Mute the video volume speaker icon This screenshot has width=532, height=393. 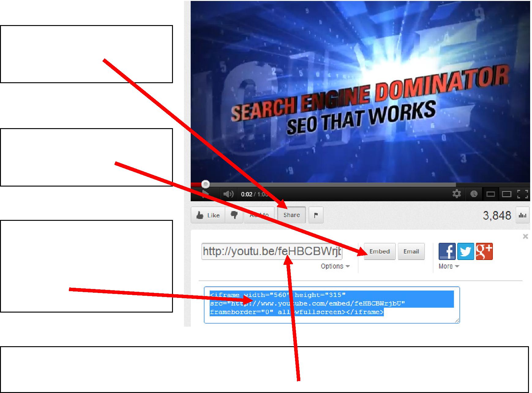(x=228, y=194)
